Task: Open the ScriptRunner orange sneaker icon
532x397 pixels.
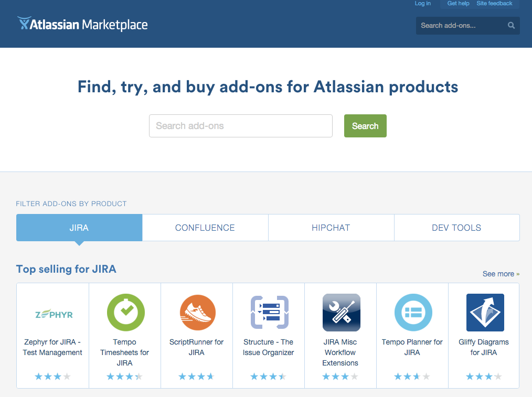Action: (197, 312)
